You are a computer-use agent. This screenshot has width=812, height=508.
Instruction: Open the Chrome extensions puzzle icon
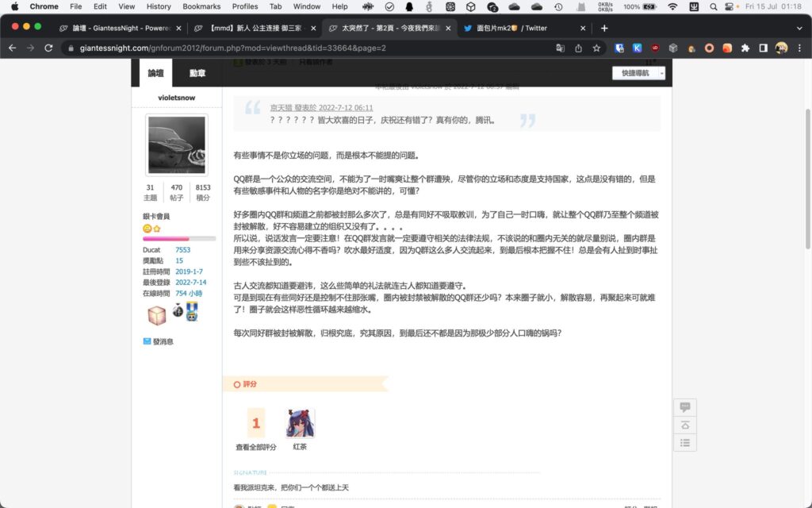[745, 48]
